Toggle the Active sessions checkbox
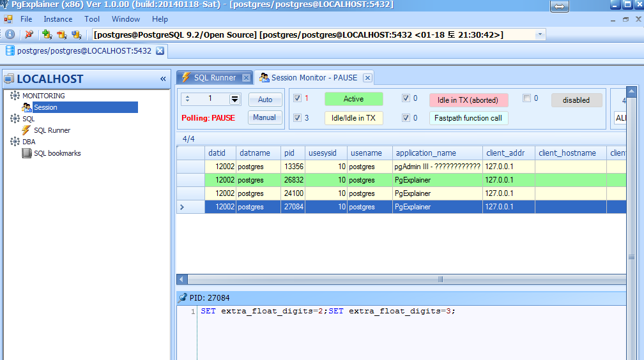Image resolution: width=644 pixels, height=360 pixels. (x=297, y=98)
